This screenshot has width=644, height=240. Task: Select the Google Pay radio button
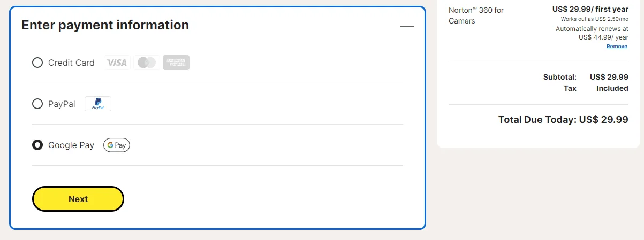(37, 145)
